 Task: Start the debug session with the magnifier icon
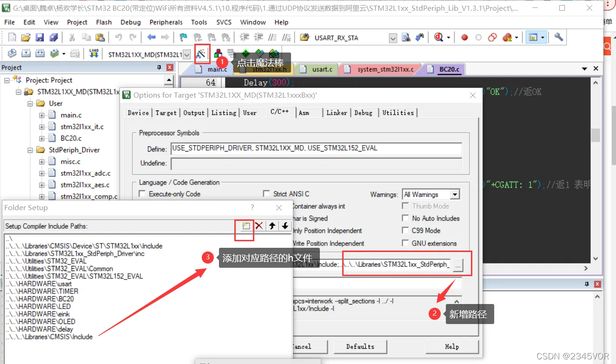click(x=438, y=38)
